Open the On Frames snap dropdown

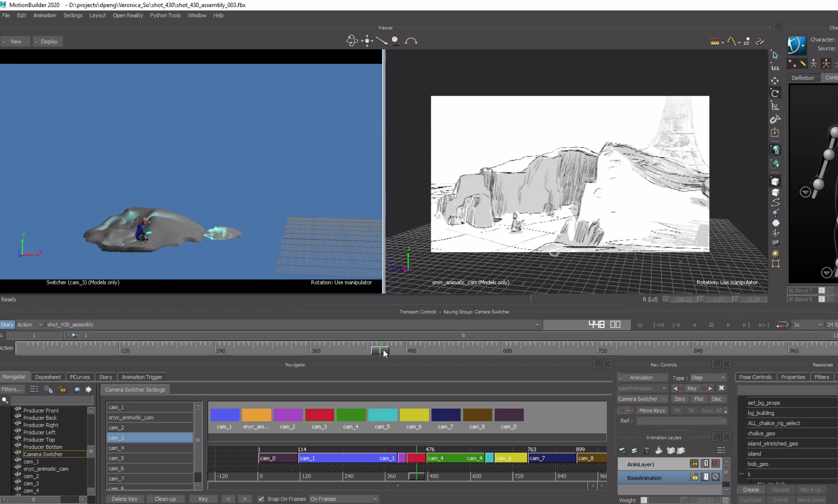coord(344,499)
